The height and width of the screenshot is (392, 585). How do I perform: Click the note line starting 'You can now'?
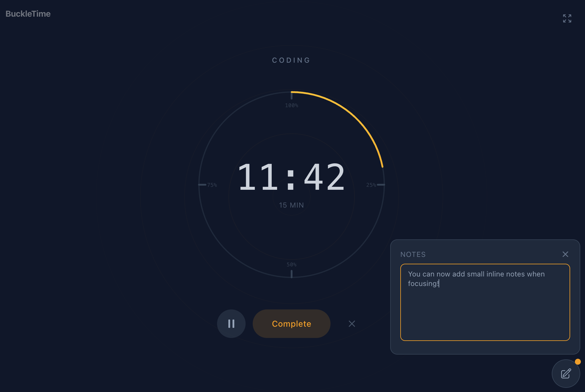pyautogui.click(x=476, y=274)
